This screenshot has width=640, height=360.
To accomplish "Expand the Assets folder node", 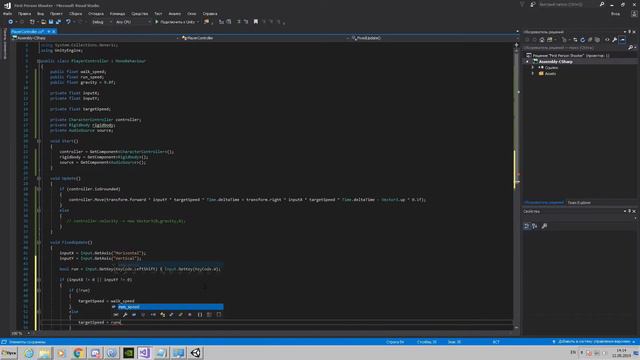I will coord(533,74).
